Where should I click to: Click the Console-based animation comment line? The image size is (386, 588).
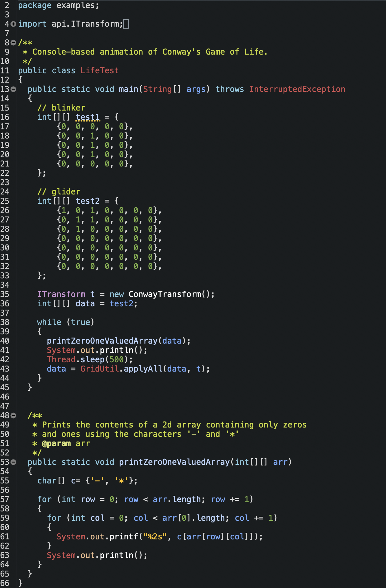(145, 52)
